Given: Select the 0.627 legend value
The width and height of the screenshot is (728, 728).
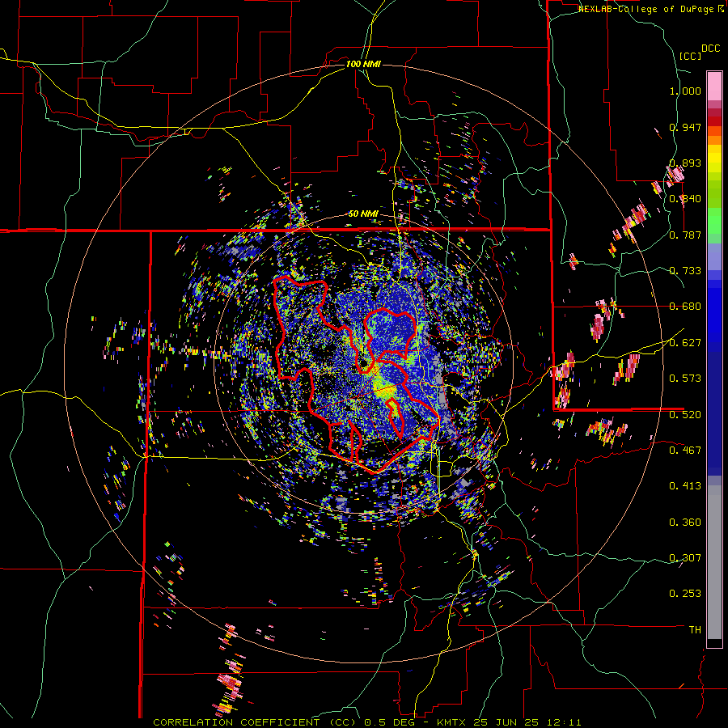Looking at the screenshot, I should coord(685,343).
